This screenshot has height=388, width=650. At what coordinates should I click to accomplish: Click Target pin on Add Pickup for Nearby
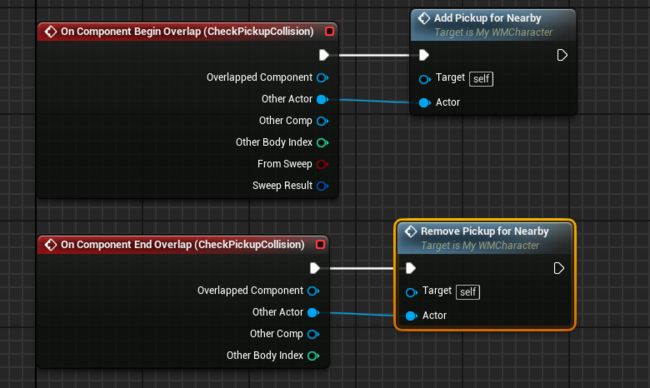(424, 79)
